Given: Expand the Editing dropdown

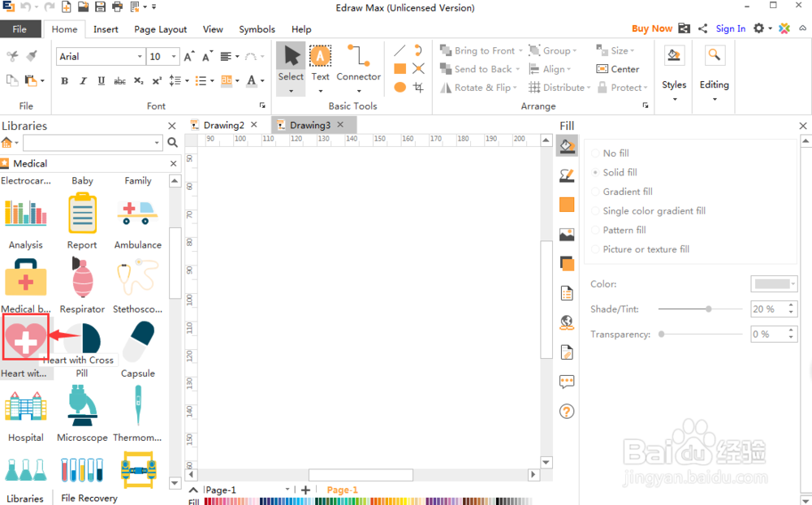Looking at the screenshot, I should point(714,98).
